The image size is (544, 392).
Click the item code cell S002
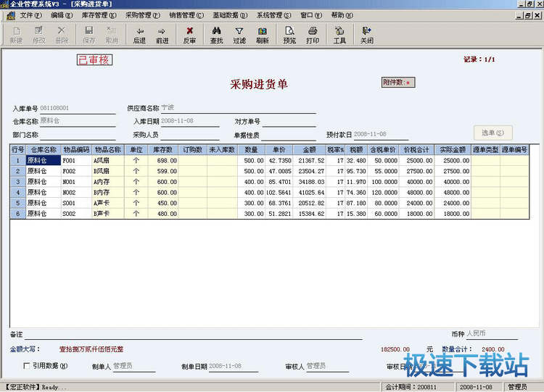coord(77,214)
